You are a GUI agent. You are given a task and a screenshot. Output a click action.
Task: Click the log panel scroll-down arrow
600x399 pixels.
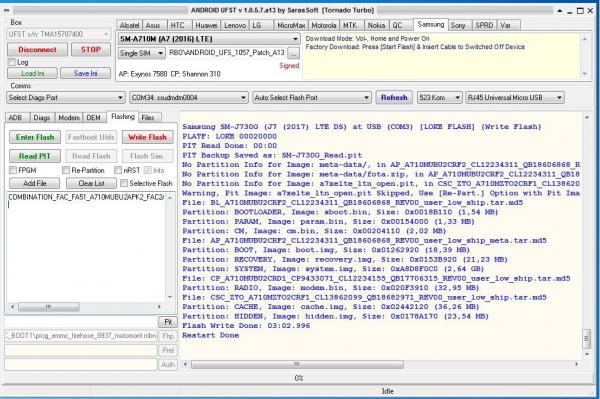click(587, 354)
